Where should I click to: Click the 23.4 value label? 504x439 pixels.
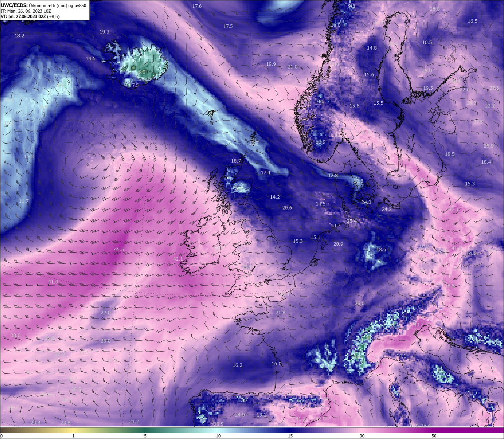coord(35,423)
